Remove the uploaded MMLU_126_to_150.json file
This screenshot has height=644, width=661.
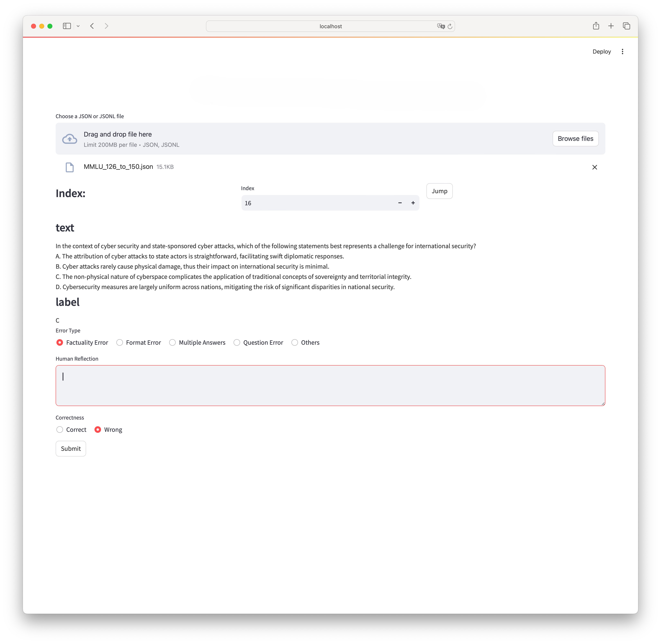tap(594, 167)
